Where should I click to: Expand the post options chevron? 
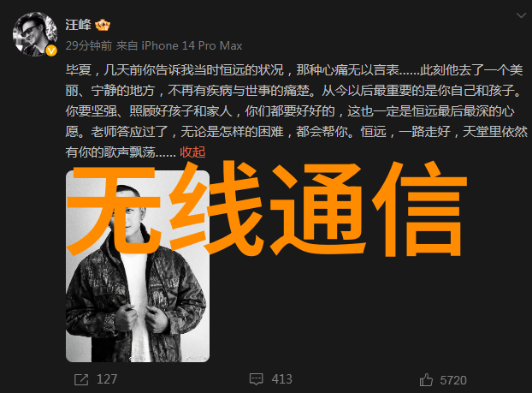[521, 15]
